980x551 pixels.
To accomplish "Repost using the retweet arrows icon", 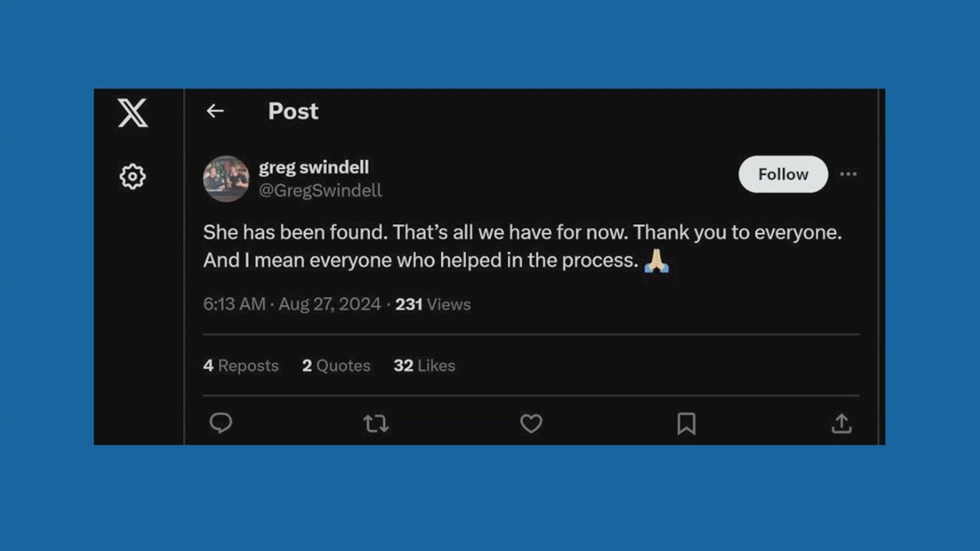I will [x=376, y=423].
